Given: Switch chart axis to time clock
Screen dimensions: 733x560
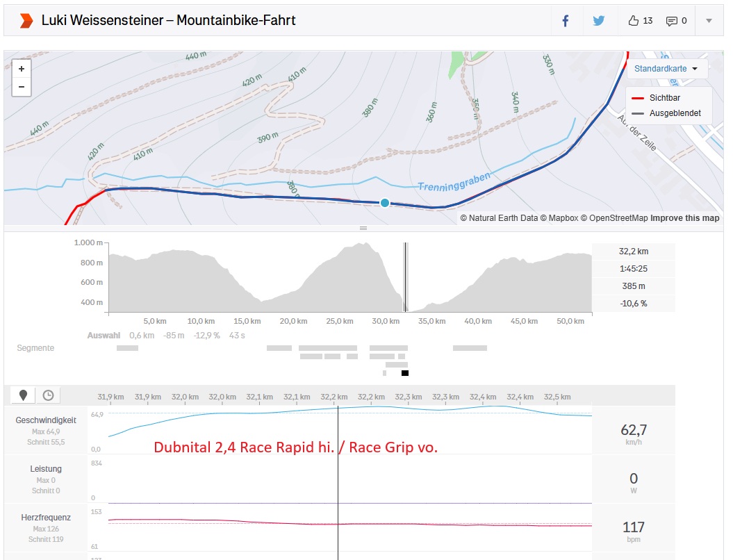Looking at the screenshot, I should [x=48, y=395].
